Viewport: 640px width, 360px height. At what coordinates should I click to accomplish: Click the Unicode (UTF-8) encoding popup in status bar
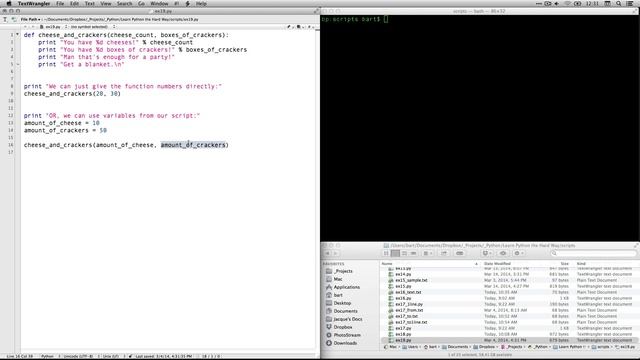80,356
